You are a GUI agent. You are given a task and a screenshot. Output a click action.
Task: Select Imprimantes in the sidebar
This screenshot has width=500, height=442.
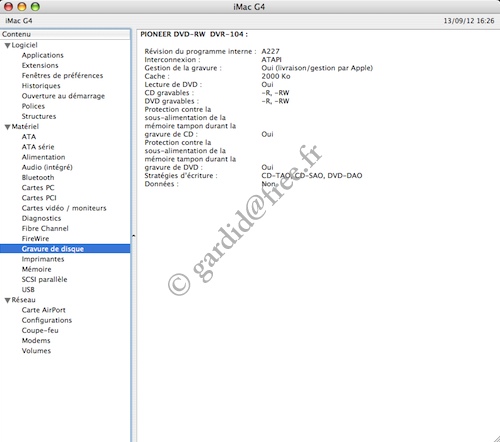(x=43, y=259)
